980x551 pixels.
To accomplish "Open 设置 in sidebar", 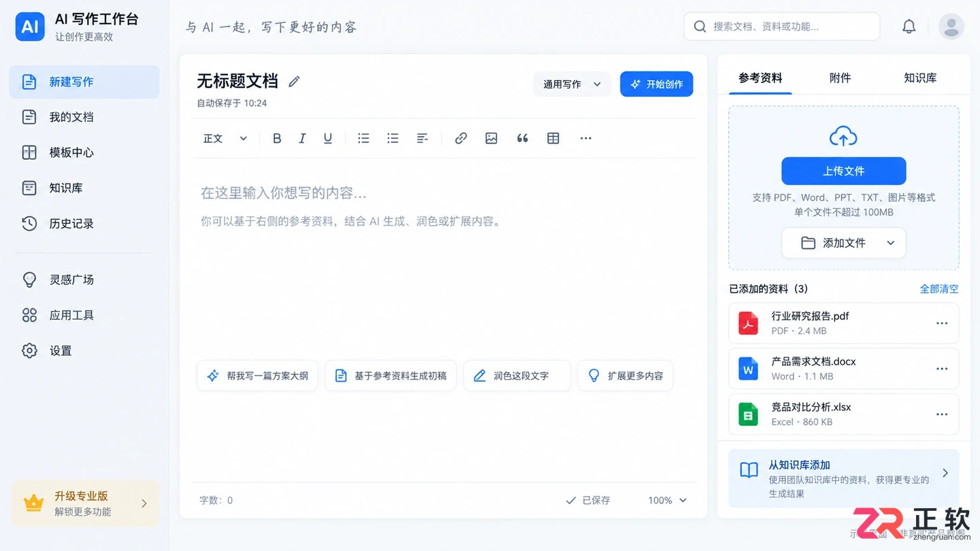I will tap(84, 350).
